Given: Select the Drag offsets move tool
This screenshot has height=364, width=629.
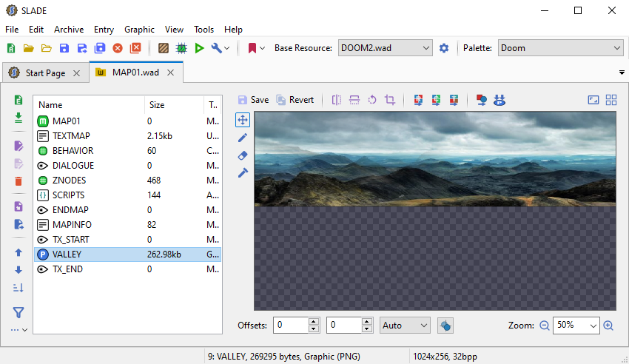Looking at the screenshot, I should click(243, 120).
